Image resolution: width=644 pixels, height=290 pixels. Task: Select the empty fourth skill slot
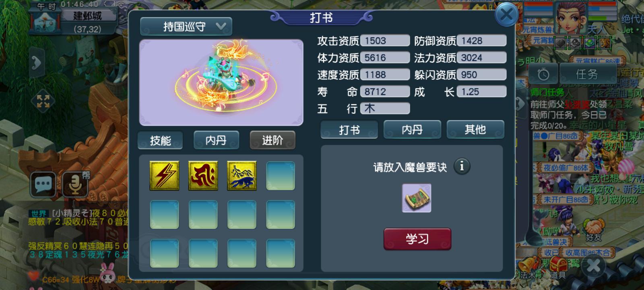pos(281,176)
